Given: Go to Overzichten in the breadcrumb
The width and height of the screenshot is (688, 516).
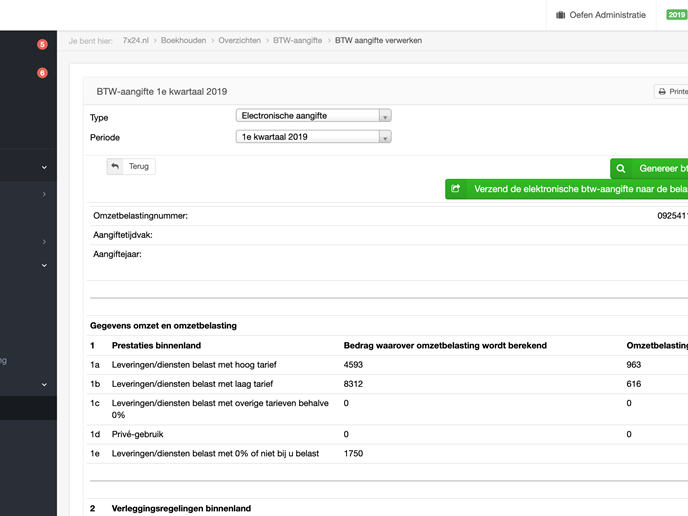Looking at the screenshot, I should coord(239,40).
